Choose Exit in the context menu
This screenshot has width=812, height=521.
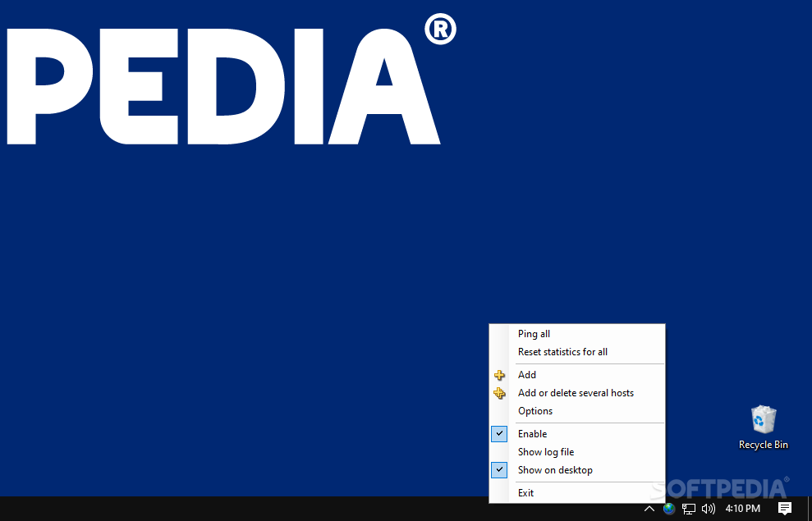pos(577,492)
